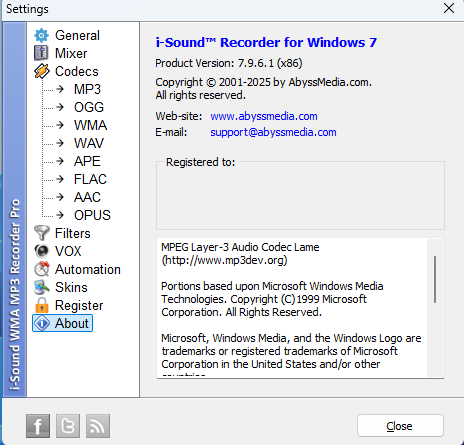This screenshot has width=464, height=445.
Task: Click support@abyssmedia.com email link
Action: pyautogui.click(x=273, y=132)
